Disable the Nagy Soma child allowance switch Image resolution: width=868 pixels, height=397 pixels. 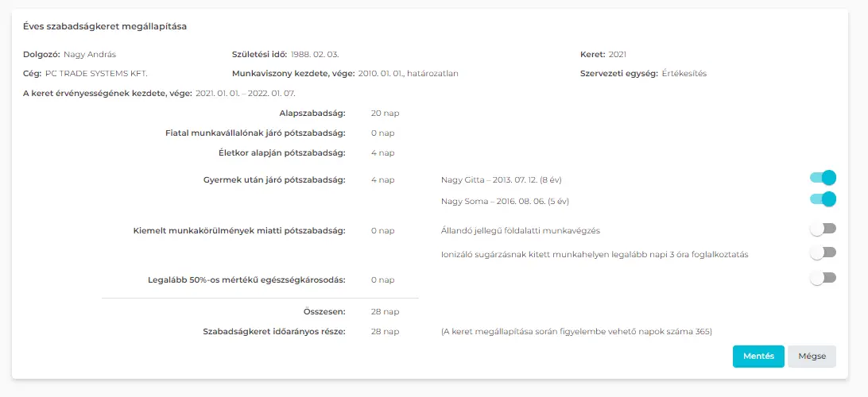click(823, 199)
